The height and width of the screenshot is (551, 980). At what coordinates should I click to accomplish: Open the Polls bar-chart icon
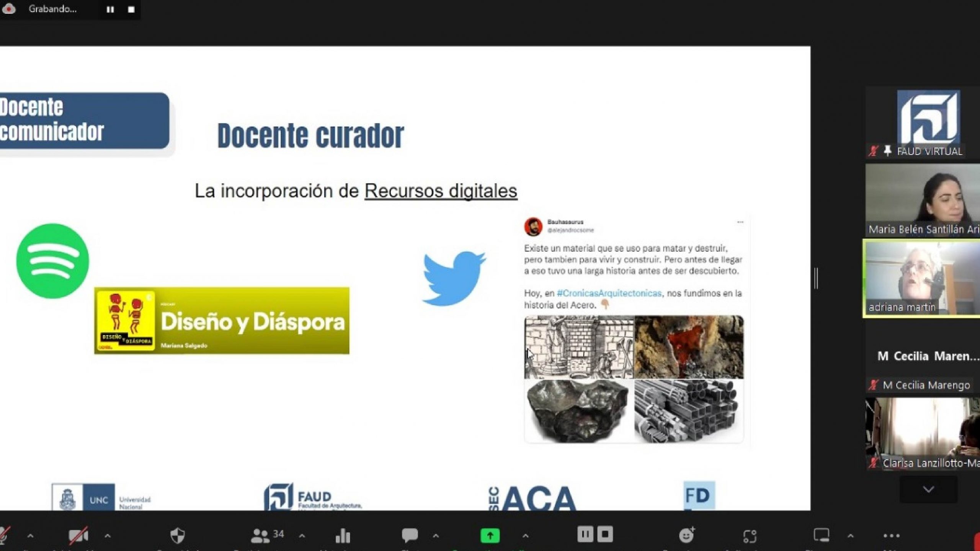(343, 536)
